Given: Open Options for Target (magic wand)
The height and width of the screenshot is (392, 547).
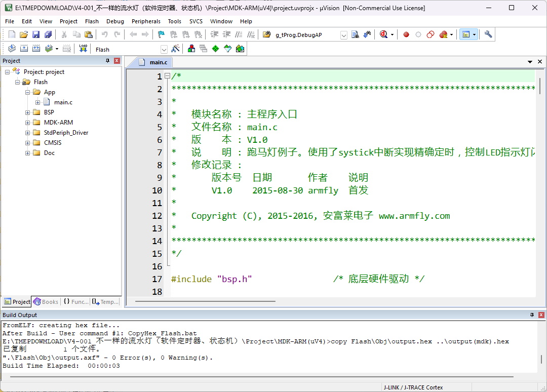Looking at the screenshot, I should [x=175, y=49].
